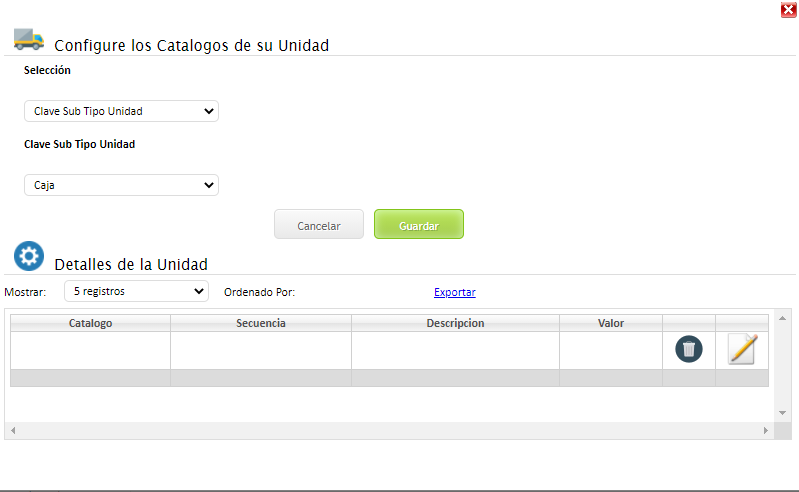Image resolution: width=799 pixels, height=492 pixels.
Task: Expand the Caja sub tipo dropdown
Action: [121, 185]
